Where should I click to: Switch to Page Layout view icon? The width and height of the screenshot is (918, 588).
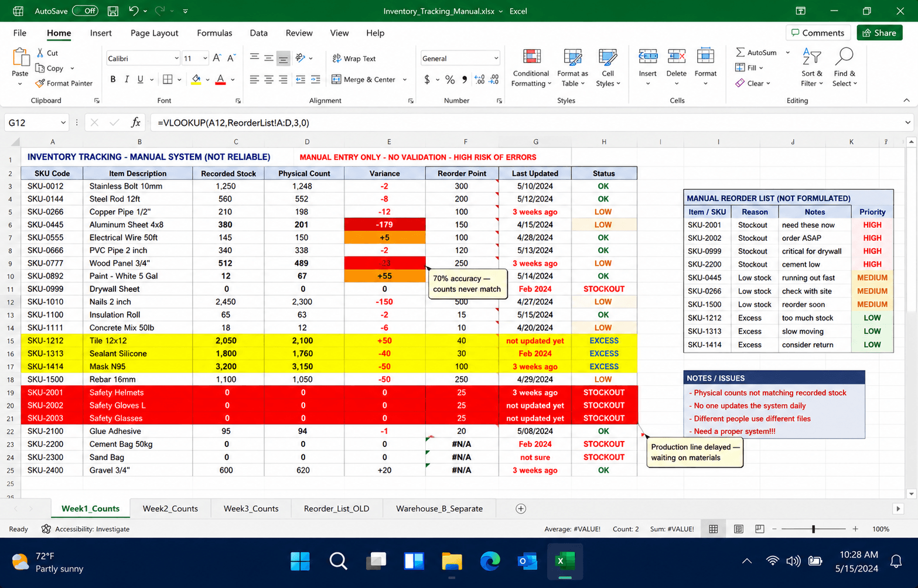pos(738,529)
